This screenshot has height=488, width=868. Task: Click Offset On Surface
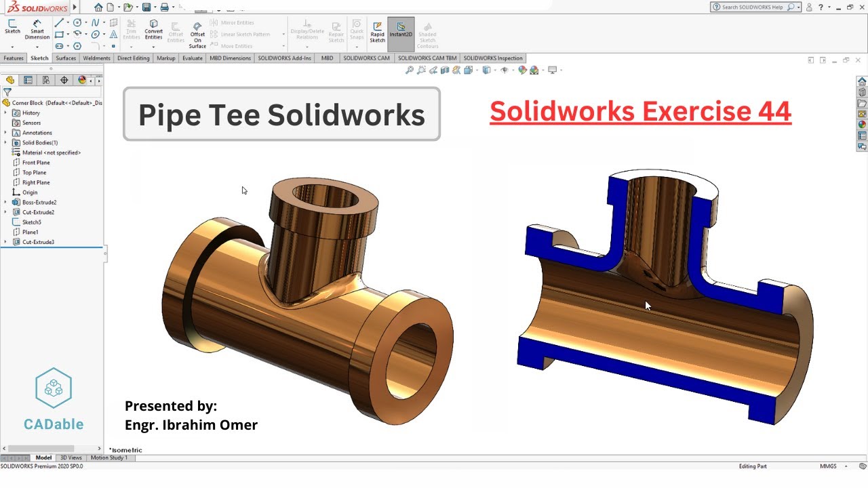coord(197,34)
